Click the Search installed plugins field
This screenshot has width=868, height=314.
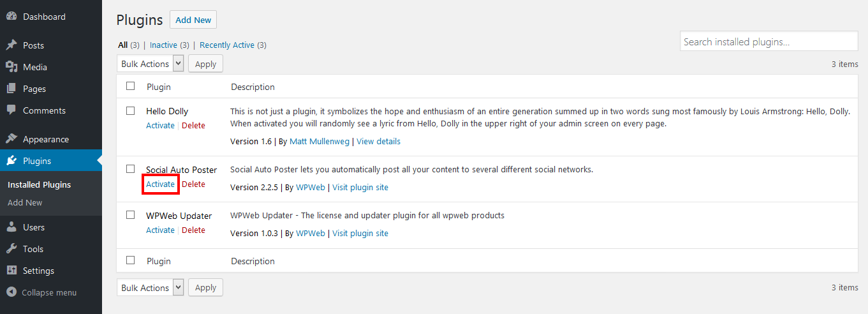[769, 42]
